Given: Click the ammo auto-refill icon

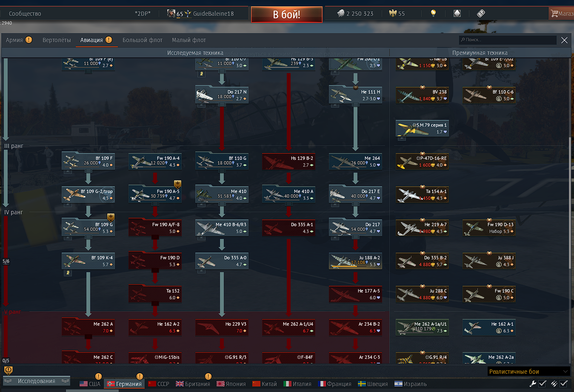Looking at the screenshot, I should coord(554,383).
